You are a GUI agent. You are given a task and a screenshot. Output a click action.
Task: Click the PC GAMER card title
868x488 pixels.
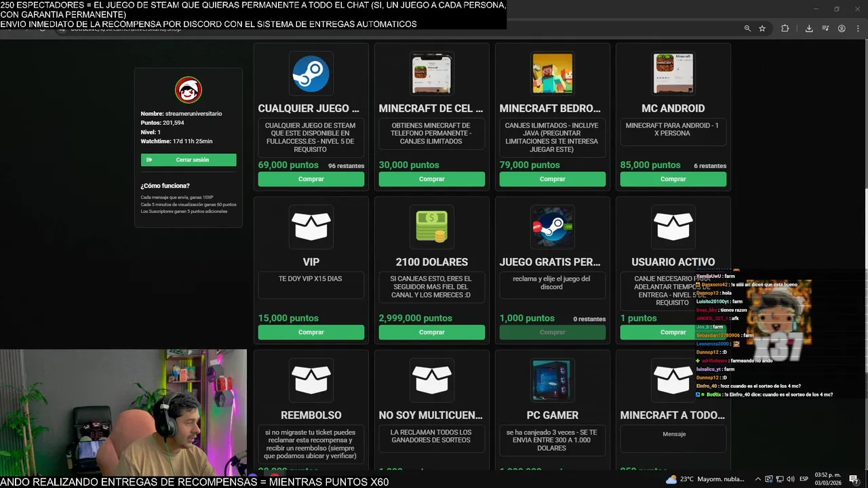[x=552, y=415]
